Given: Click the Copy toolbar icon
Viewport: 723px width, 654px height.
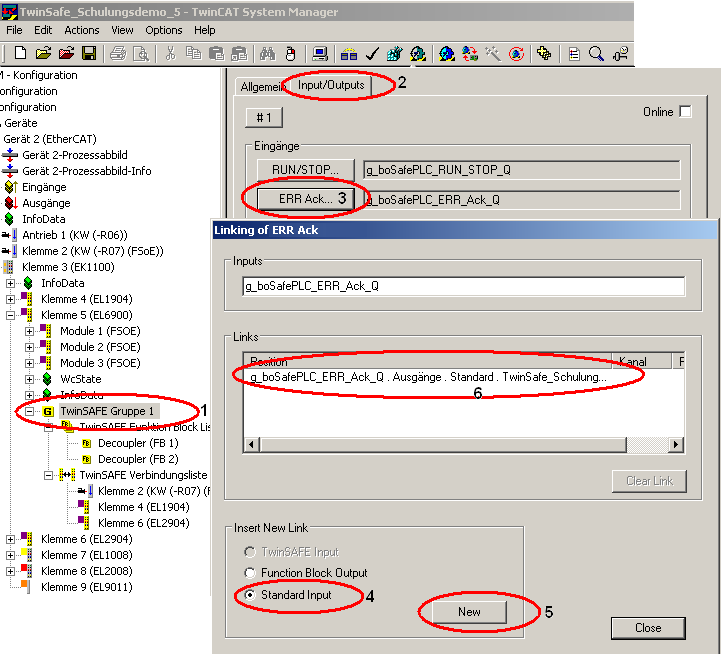Looking at the screenshot, I should point(193,54).
